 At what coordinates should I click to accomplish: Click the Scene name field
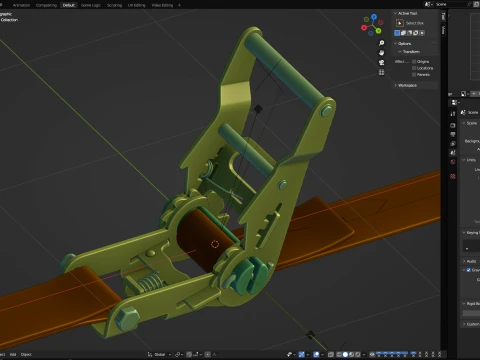[x=451, y=4]
